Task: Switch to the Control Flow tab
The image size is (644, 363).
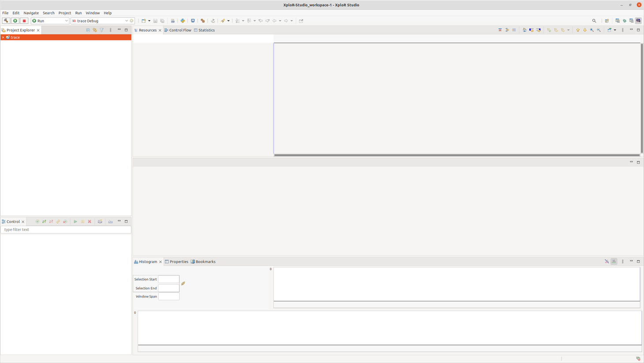Action: (x=178, y=30)
